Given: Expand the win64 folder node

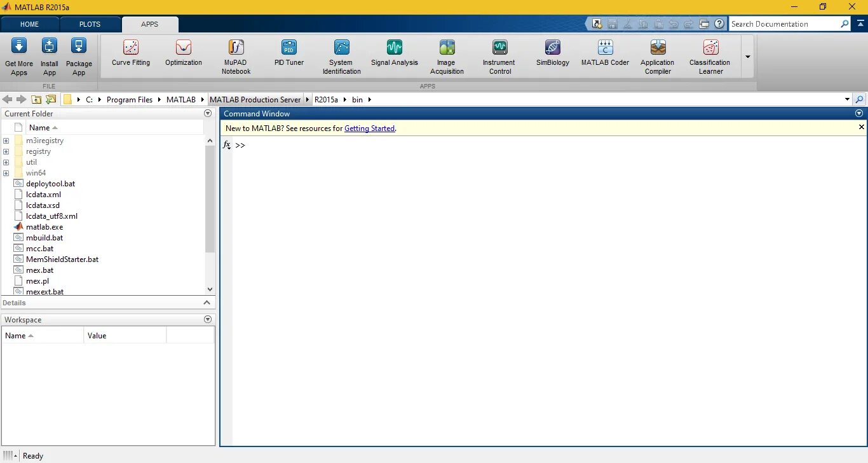Looking at the screenshot, I should click(x=6, y=173).
